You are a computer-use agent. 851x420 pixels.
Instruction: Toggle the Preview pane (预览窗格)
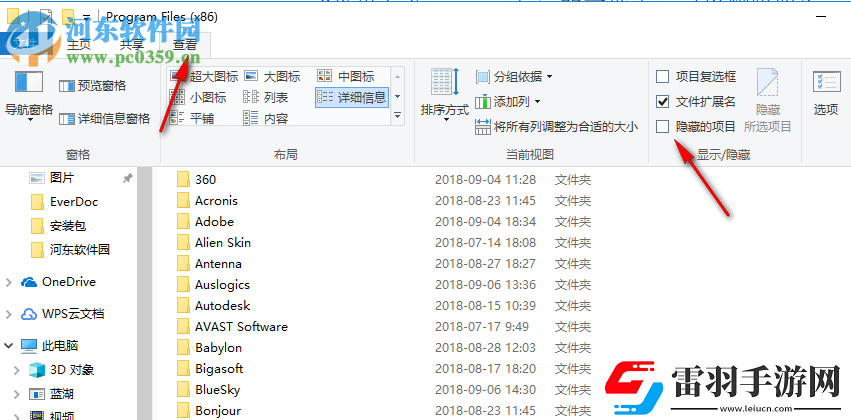tap(92, 86)
